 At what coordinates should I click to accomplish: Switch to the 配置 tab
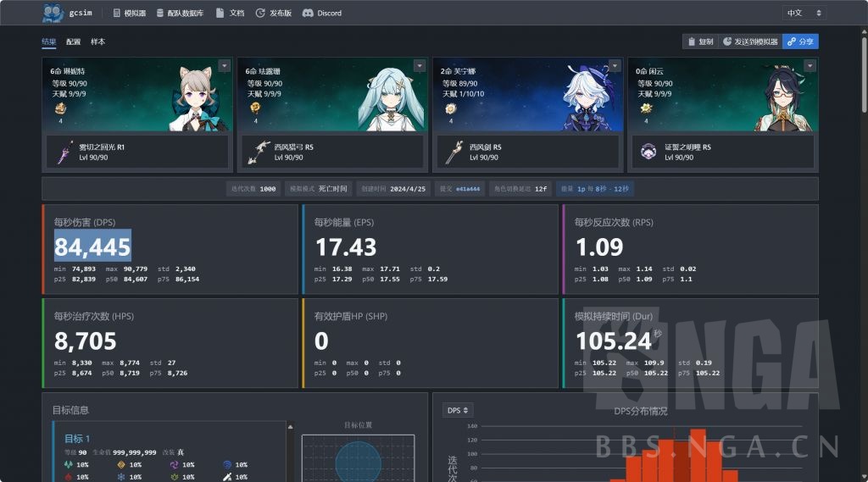74,42
